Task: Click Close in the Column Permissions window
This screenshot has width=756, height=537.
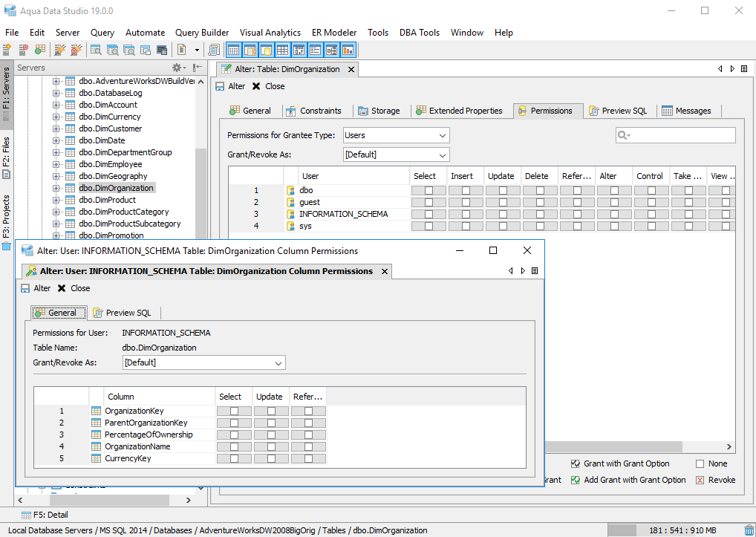Action: coord(74,288)
